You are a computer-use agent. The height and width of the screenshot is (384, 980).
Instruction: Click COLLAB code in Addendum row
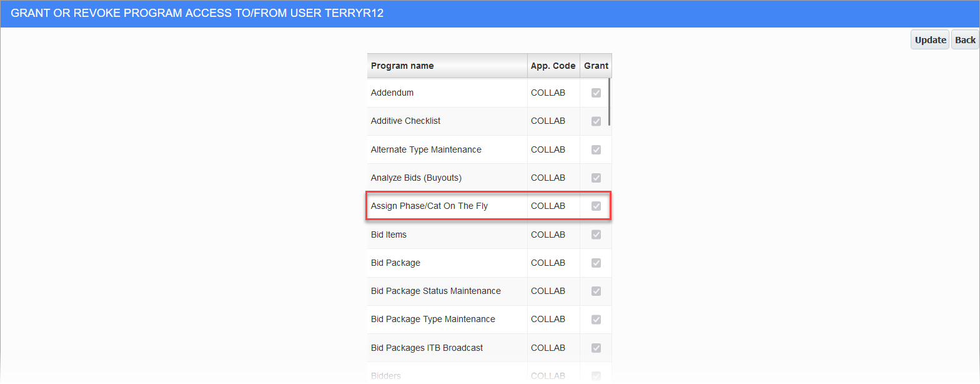coord(548,93)
